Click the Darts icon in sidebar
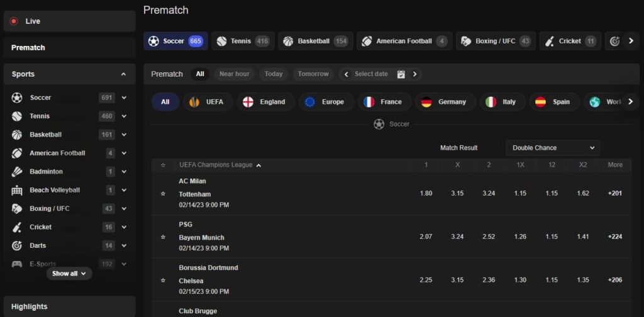This screenshot has width=644, height=317. pos(17,245)
